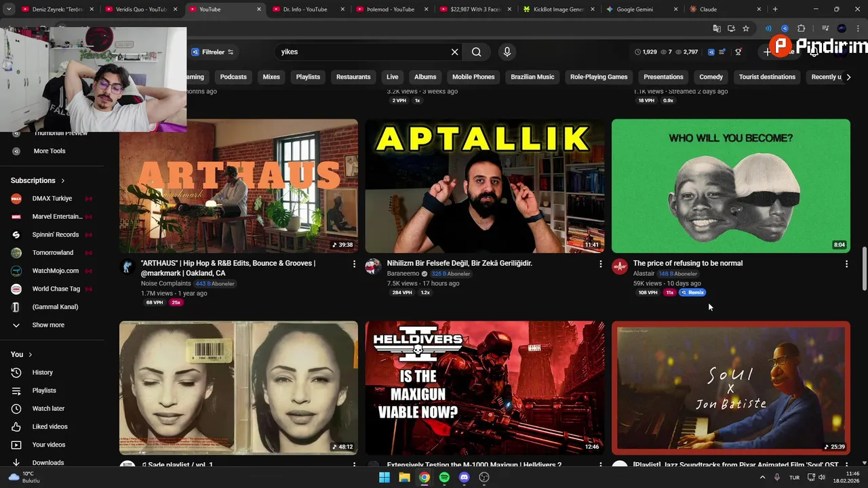Open the Chrome extensions puzzle icon
The image size is (868, 488).
(x=802, y=28)
